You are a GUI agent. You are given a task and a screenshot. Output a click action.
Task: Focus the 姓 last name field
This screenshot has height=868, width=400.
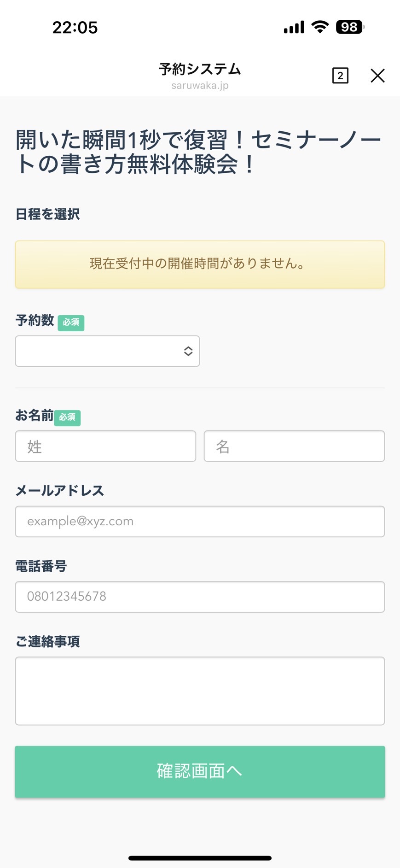click(105, 446)
